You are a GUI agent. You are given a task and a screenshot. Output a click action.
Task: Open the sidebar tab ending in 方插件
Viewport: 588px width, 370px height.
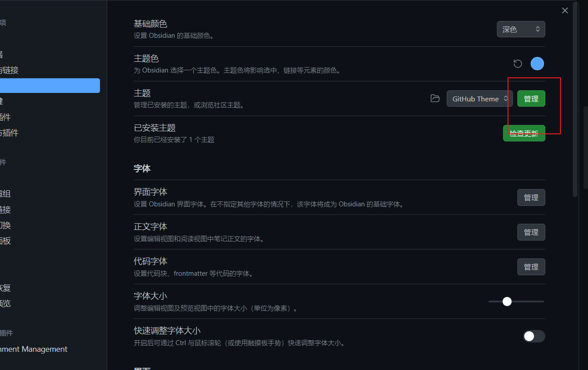[9, 133]
